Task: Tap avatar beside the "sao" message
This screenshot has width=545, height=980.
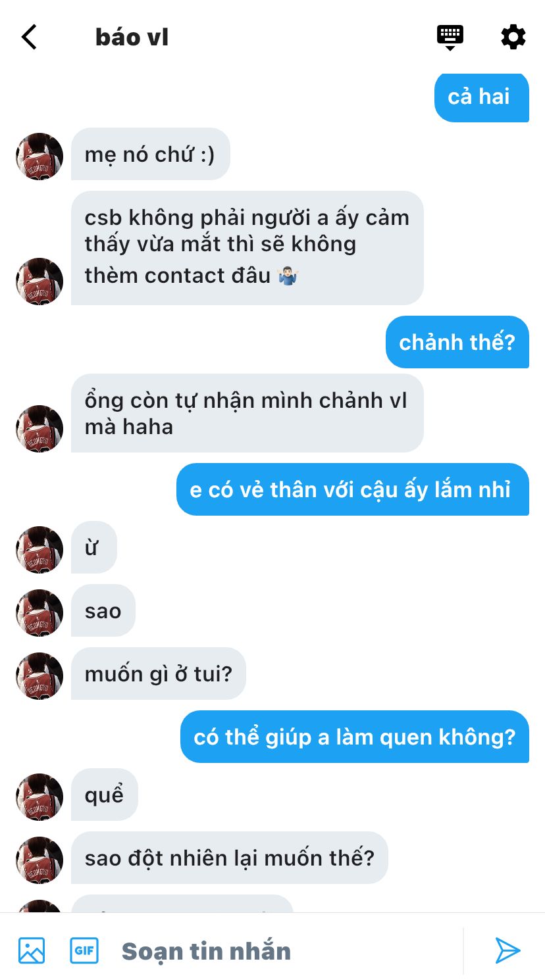Action: pos(39,613)
